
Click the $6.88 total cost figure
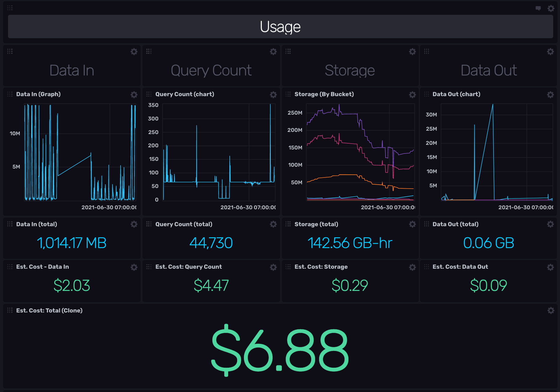(280, 350)
